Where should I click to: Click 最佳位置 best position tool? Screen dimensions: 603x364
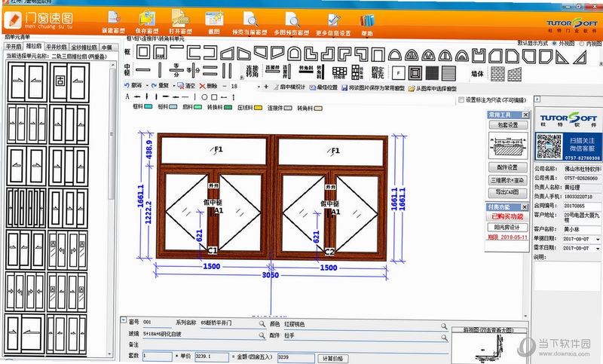click(323, 87)
